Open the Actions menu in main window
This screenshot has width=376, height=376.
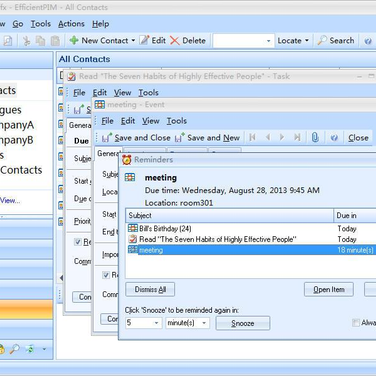point(71,24)
